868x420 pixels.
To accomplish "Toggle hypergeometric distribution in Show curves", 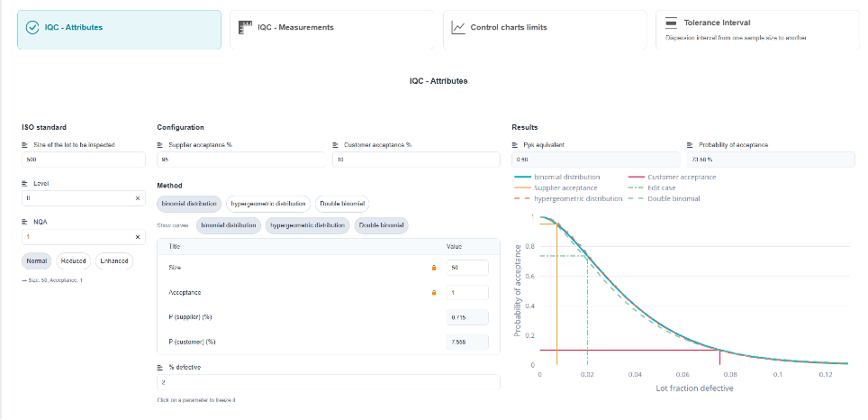I will click(307, 225).
